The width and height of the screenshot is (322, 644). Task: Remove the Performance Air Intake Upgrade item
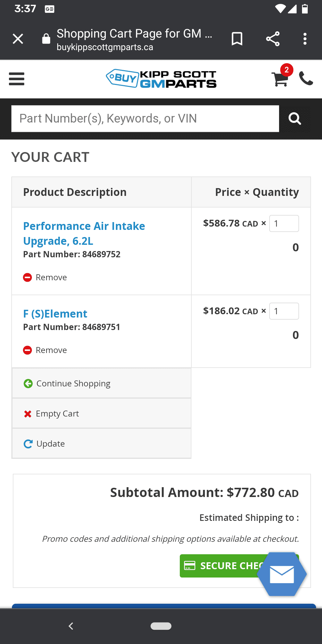pos(45,278)
